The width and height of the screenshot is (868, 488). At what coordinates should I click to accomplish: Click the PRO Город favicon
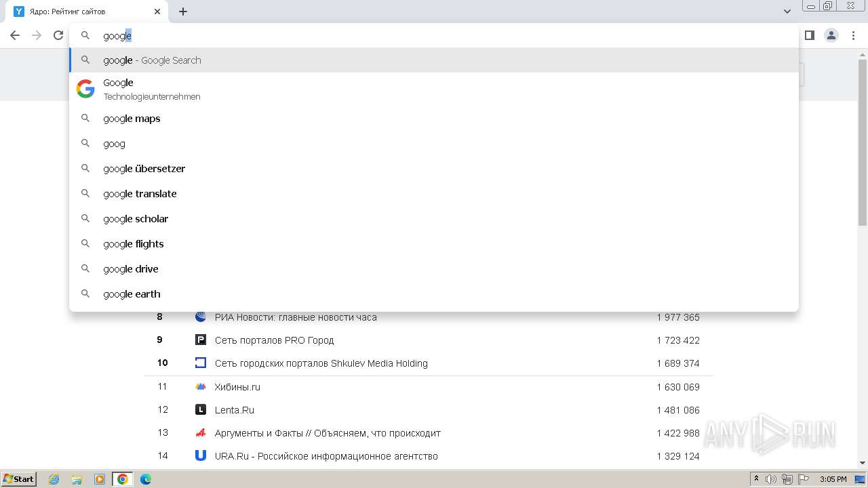point(201,340)
